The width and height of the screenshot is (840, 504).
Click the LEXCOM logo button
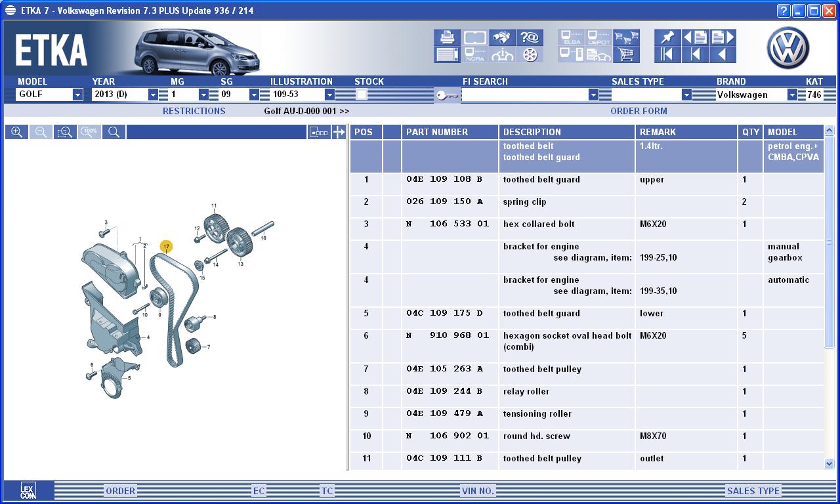coord(28,490)
